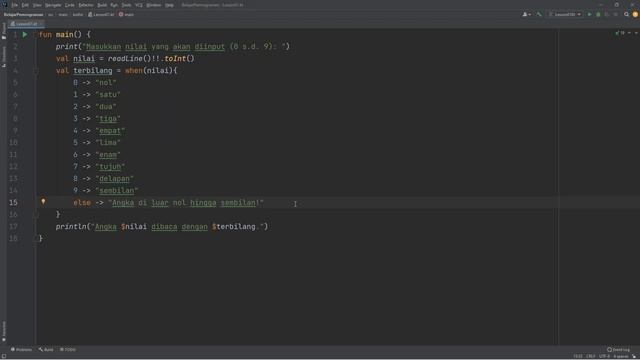Click the CRLF line separator indicator
Image resolution: width=640 pixels, height=360 pixels.
coord(591,356)
